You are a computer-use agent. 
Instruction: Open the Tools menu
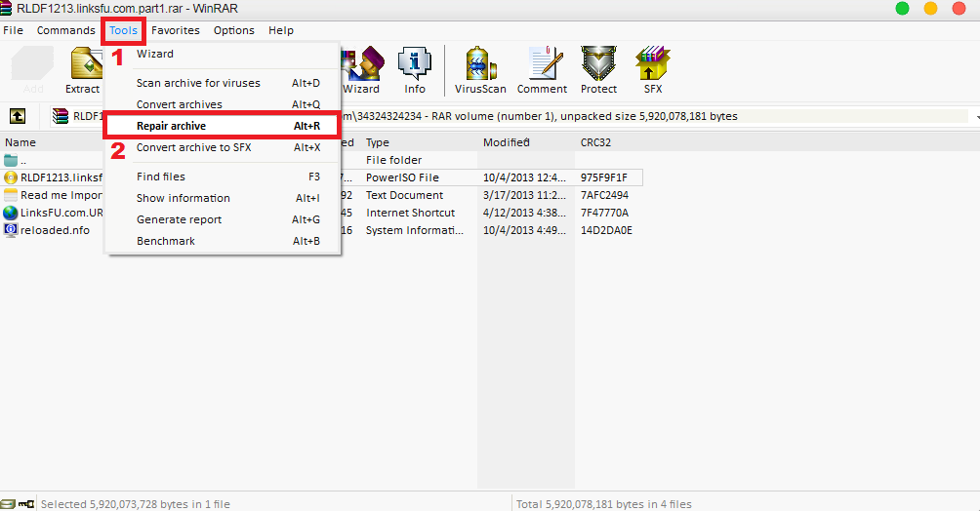pyautogui.click(x=123, y=30)
